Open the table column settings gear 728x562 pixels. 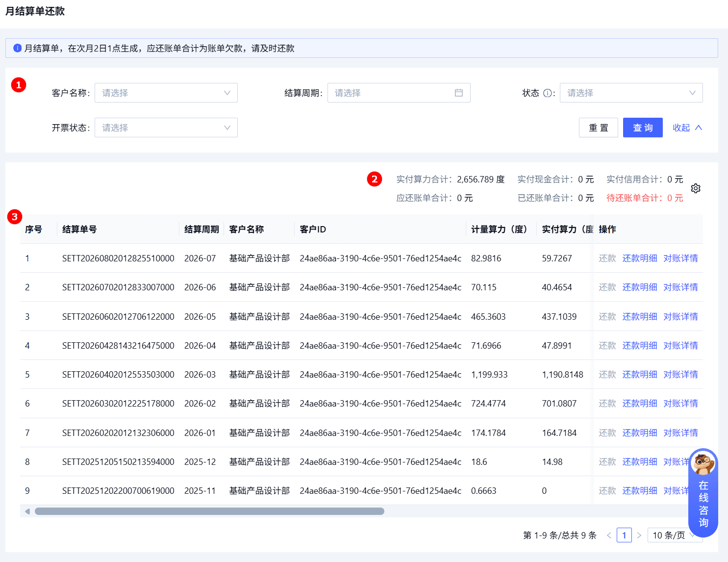[696, 188]
